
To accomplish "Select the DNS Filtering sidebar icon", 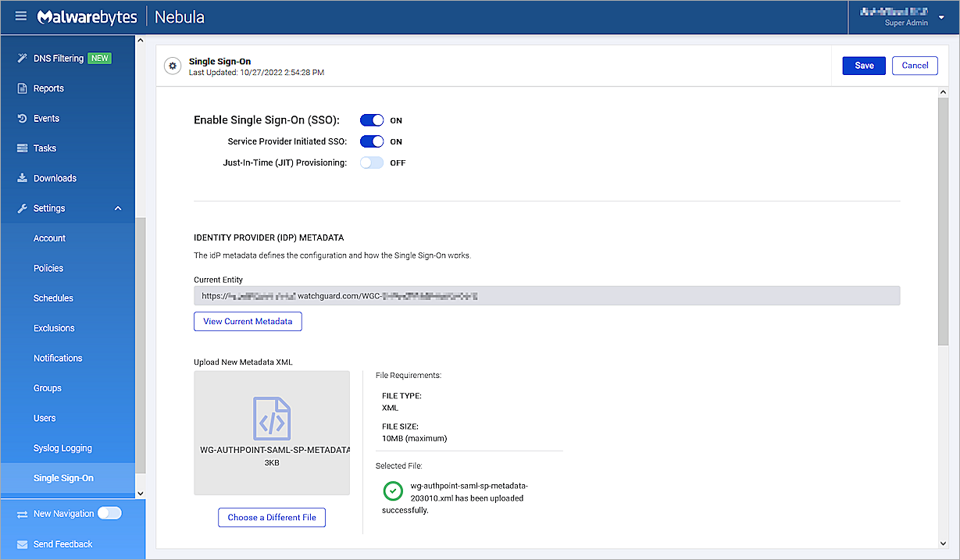I will click(20, 57).
